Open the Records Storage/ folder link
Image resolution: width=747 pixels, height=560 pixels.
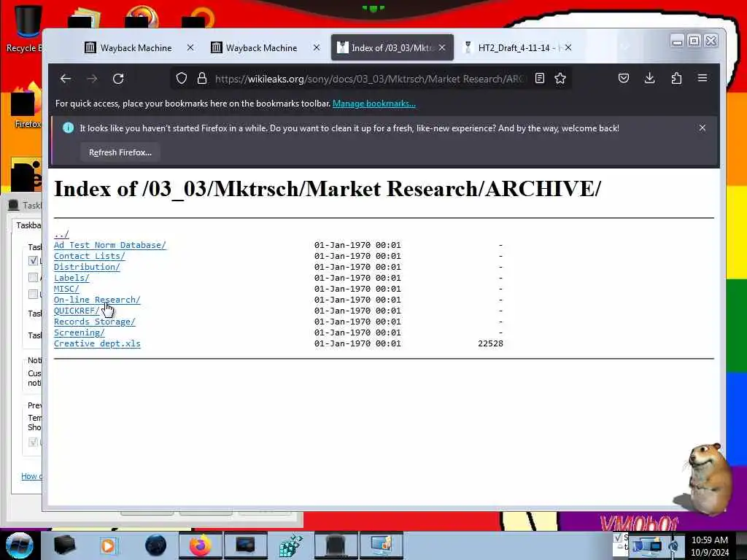94,322
